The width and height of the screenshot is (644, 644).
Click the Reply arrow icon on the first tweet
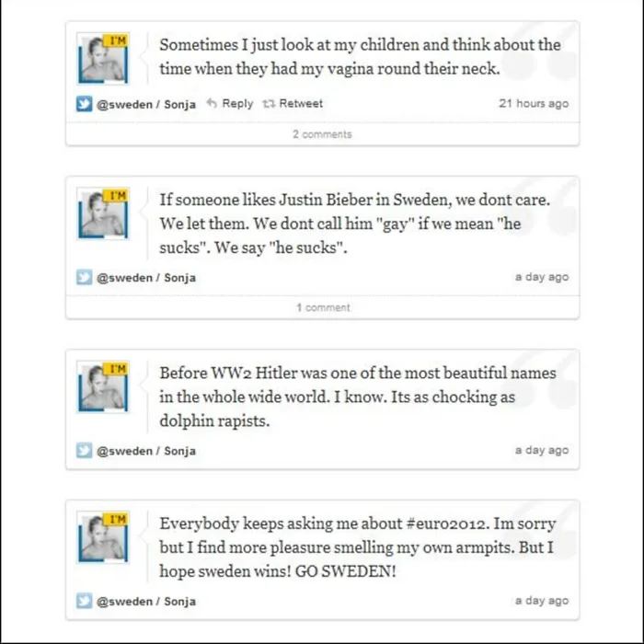coord(212,104)
